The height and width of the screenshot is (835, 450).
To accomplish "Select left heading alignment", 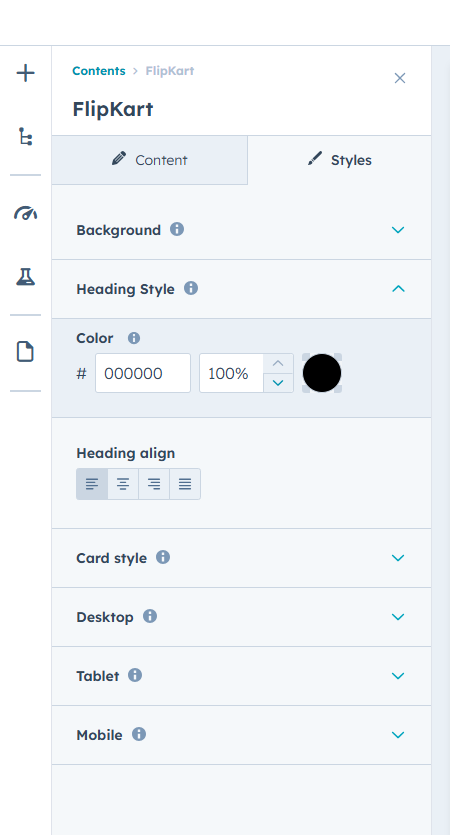I will (x=92, y=484).
